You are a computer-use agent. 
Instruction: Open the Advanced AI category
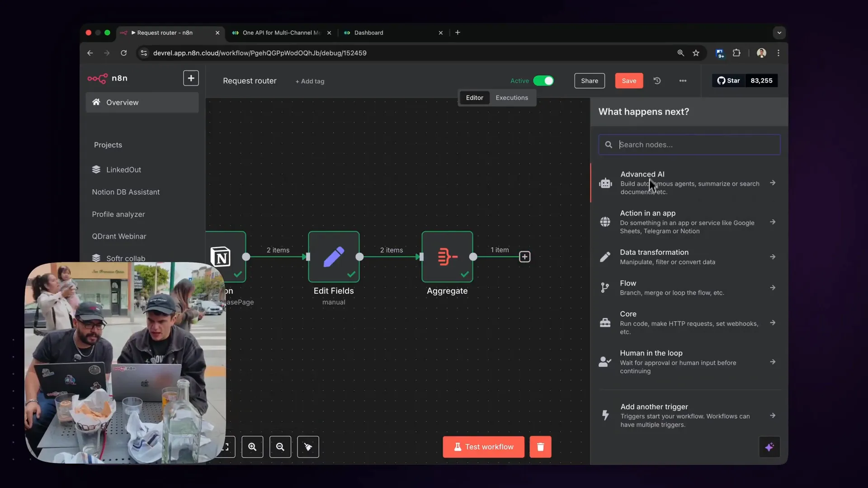tap(689, 183)
